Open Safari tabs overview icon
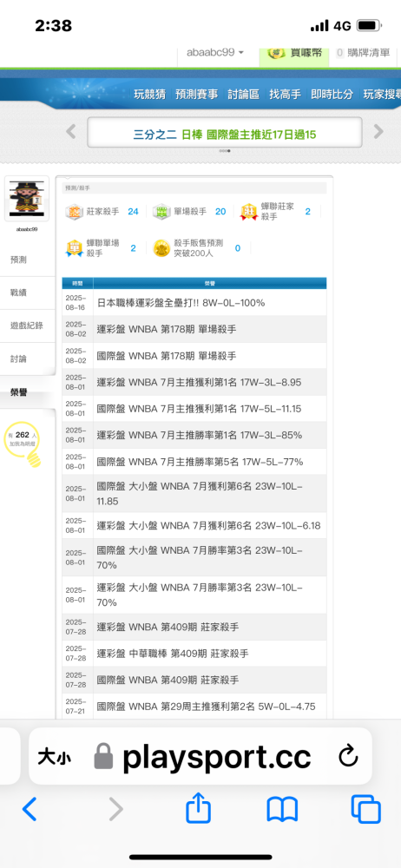Image resolution: width=401 pixels, height=868 pixels. pos(365,809)
